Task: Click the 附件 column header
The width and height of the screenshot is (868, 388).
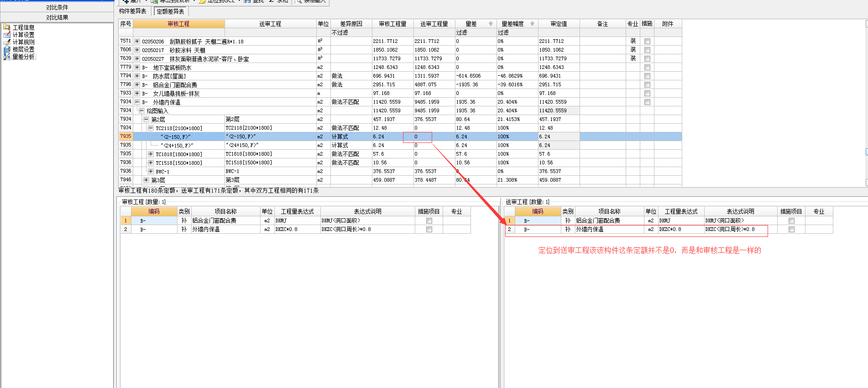Action: click(x=668, y=24)
